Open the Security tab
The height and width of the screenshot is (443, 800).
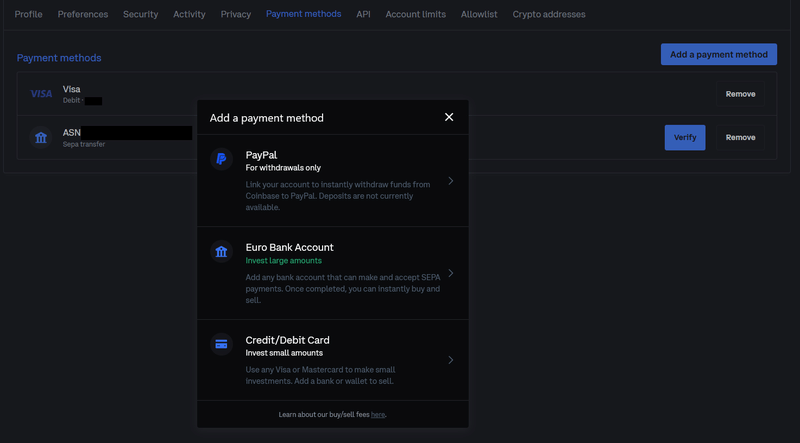pyautogui.click(x=140, y=14)
